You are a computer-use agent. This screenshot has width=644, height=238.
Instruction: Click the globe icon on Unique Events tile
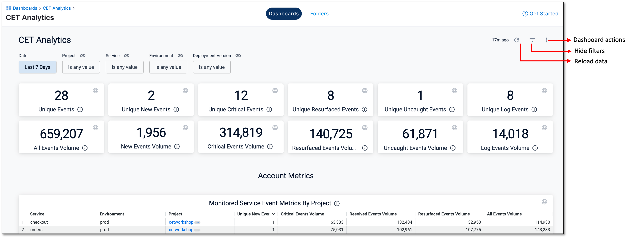[x=95, y=90]
